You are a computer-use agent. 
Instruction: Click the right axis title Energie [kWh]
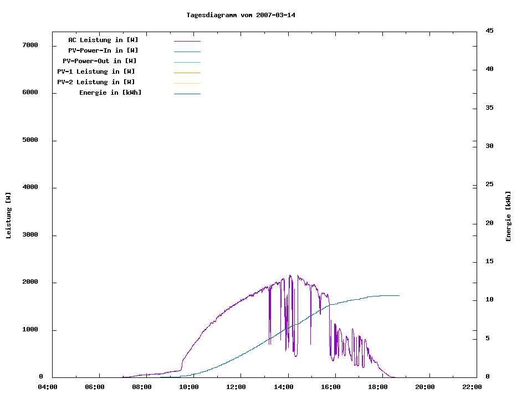tap(509, 216)
